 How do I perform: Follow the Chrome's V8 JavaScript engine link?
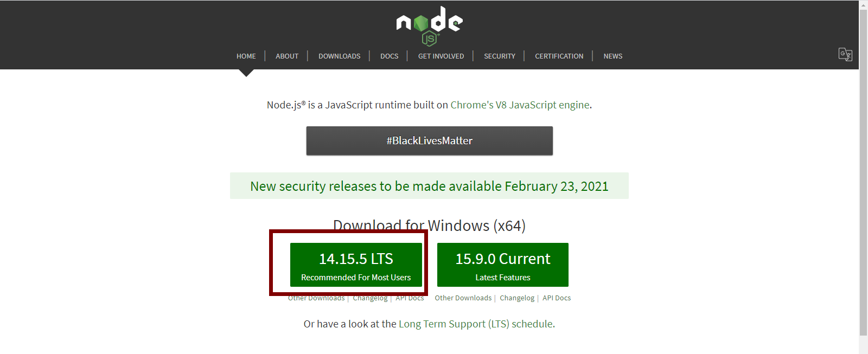point(520,105)
